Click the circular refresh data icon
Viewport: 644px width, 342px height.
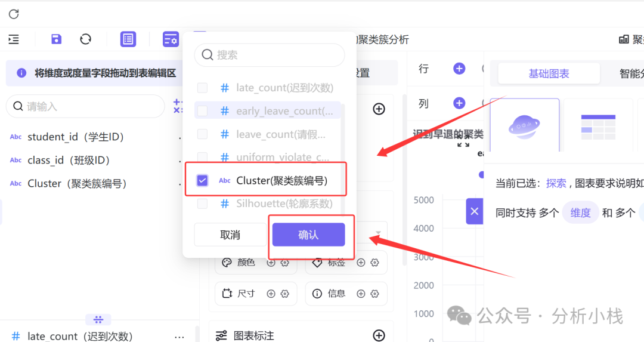click(85, 39)
